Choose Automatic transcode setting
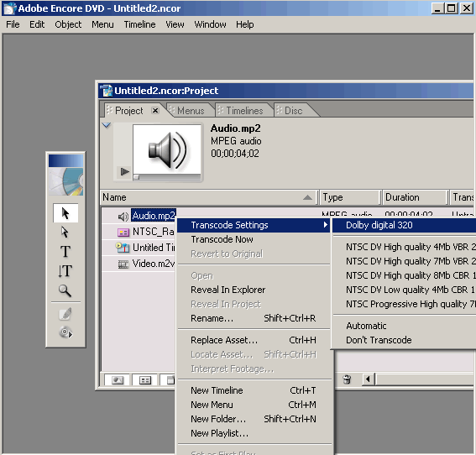 (405, 326)
